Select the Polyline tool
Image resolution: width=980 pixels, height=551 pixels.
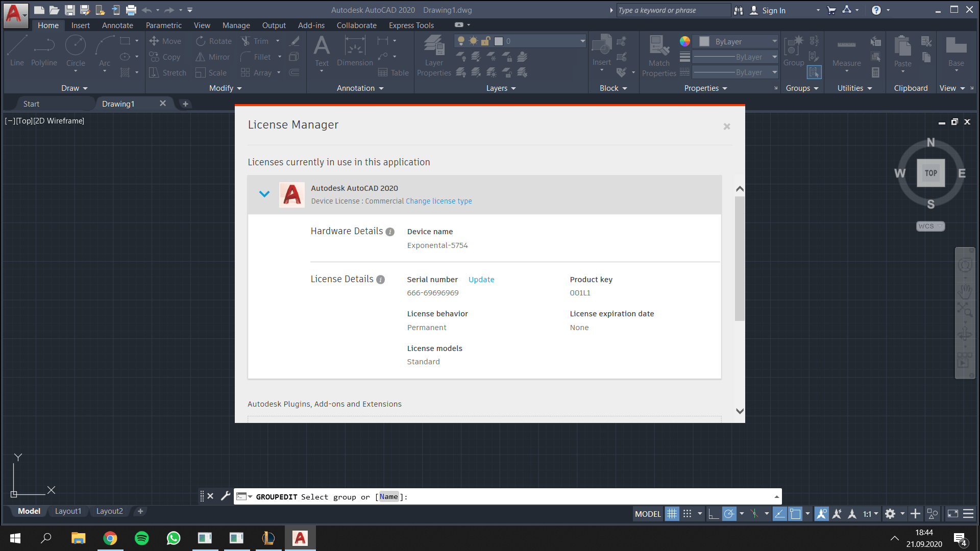pyautogui.click(x=44, y=51)
